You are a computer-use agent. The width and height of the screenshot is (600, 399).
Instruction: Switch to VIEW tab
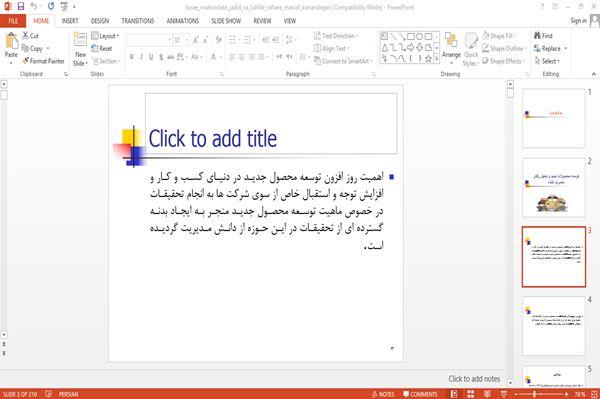tap(290, 21)
